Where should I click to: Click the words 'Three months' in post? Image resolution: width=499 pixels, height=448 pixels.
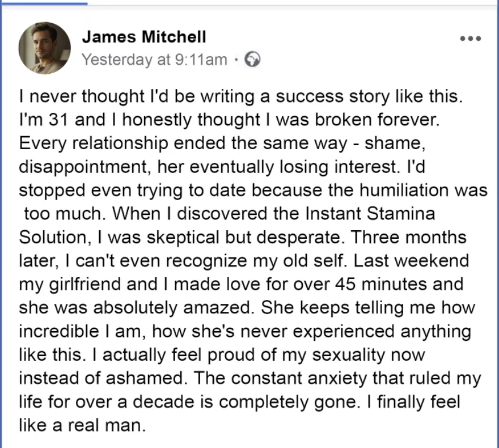point(408,238)
